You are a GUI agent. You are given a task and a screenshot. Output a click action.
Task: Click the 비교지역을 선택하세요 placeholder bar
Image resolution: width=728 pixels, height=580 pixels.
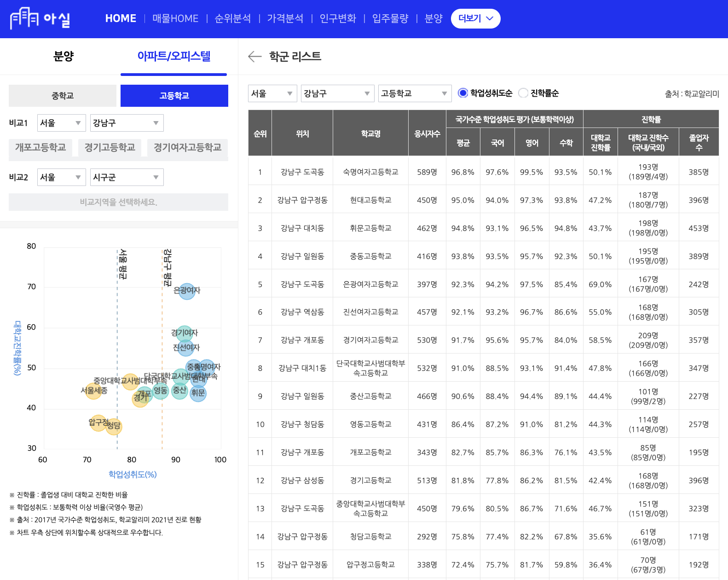(x=118, y=202)
